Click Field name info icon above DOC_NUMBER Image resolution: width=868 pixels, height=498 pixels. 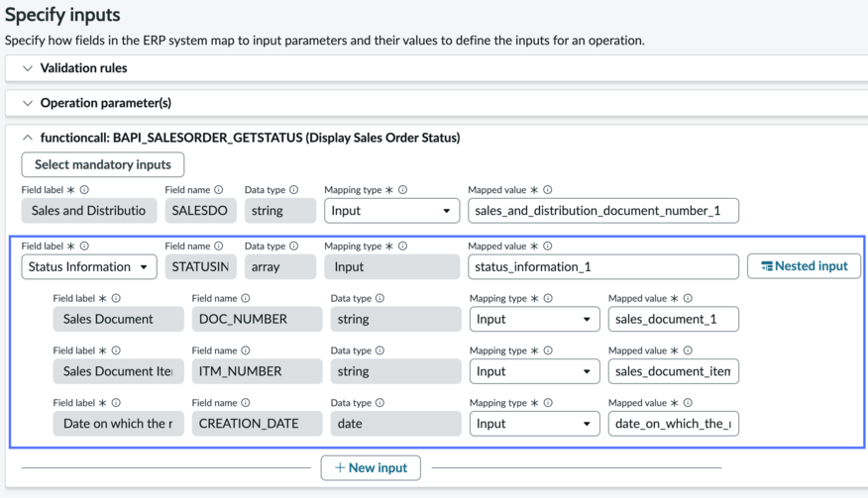tap(246, 298)
